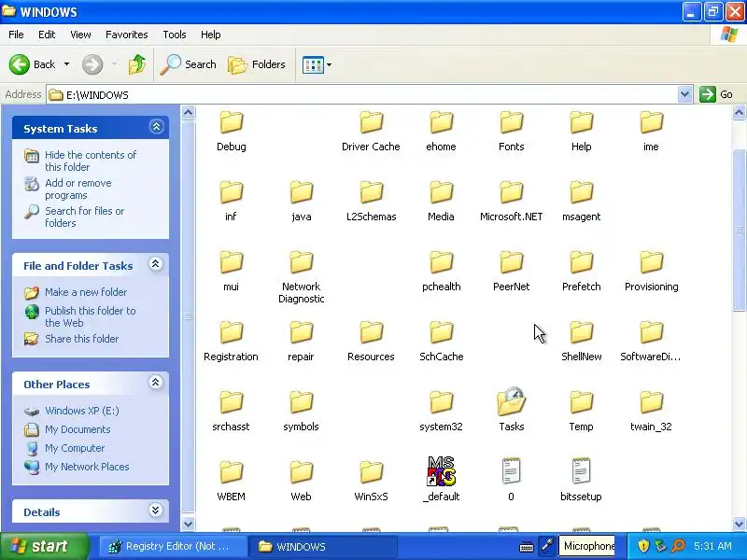The height and width of the screenshot is (560, 747).
Task: Click Share this folder link
Action: pyautogui.click(x=81, y=339)
